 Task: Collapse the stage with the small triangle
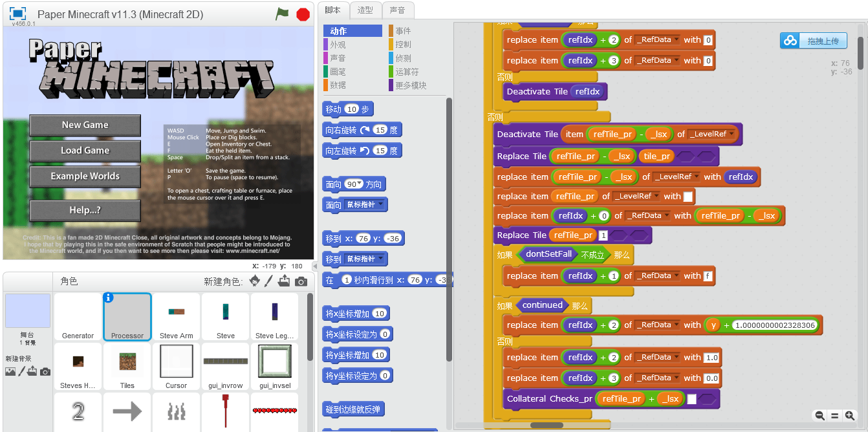(316, 266)
